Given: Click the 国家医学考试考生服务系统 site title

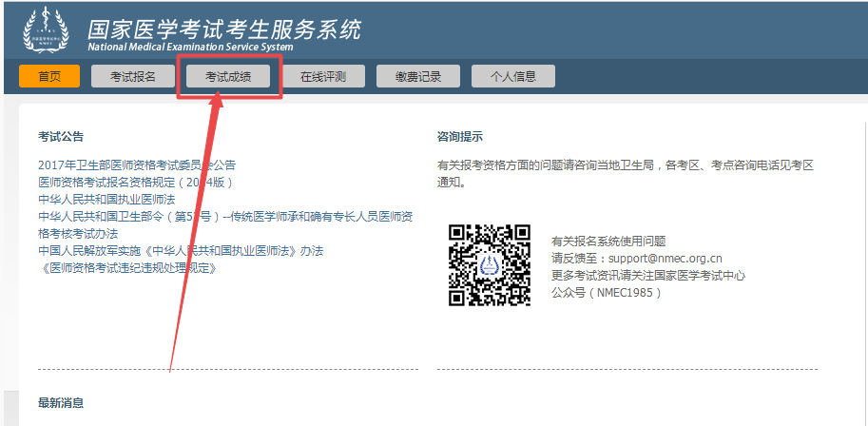Looking at the screenshot, I should (x=223, y=29).
